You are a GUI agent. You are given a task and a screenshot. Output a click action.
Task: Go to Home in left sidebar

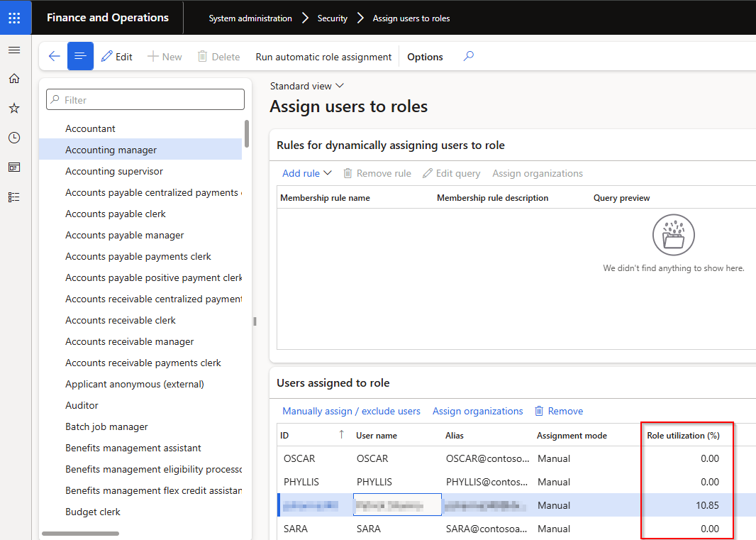click(x=14, y=79)
